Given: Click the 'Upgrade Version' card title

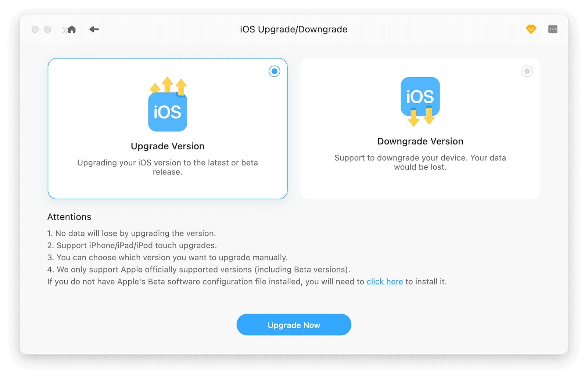Looking at the screenshot, I should point(168,146).
